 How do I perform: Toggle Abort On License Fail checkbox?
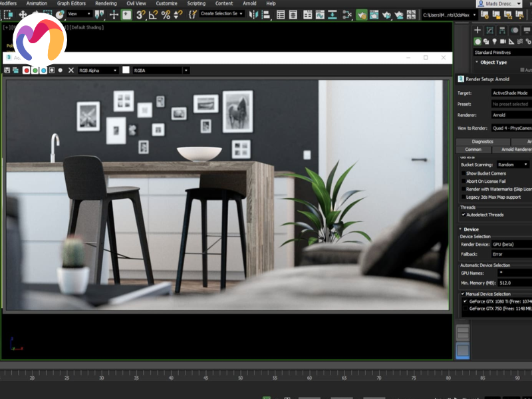pos(464,181)
